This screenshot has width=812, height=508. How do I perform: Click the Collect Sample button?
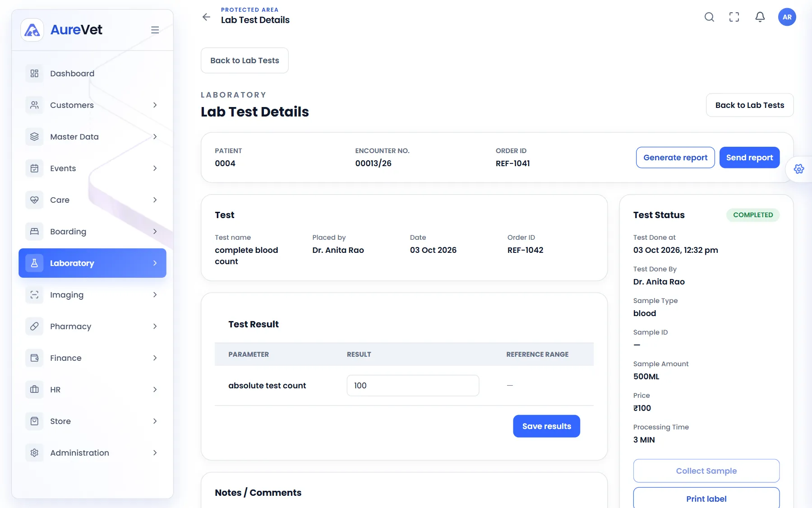[706, 471]
